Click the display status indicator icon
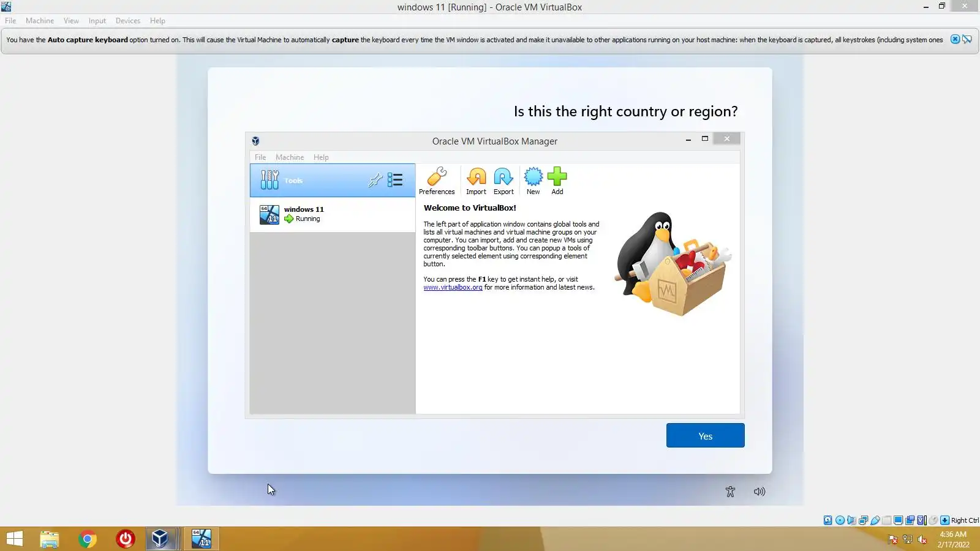Viewport: 980px width, 551px height. [898, 520]
